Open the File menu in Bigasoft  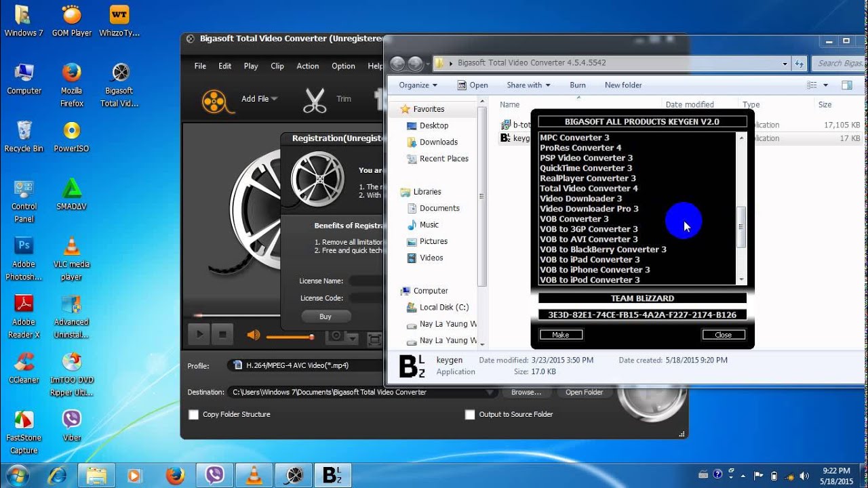[x=200, y=66]
